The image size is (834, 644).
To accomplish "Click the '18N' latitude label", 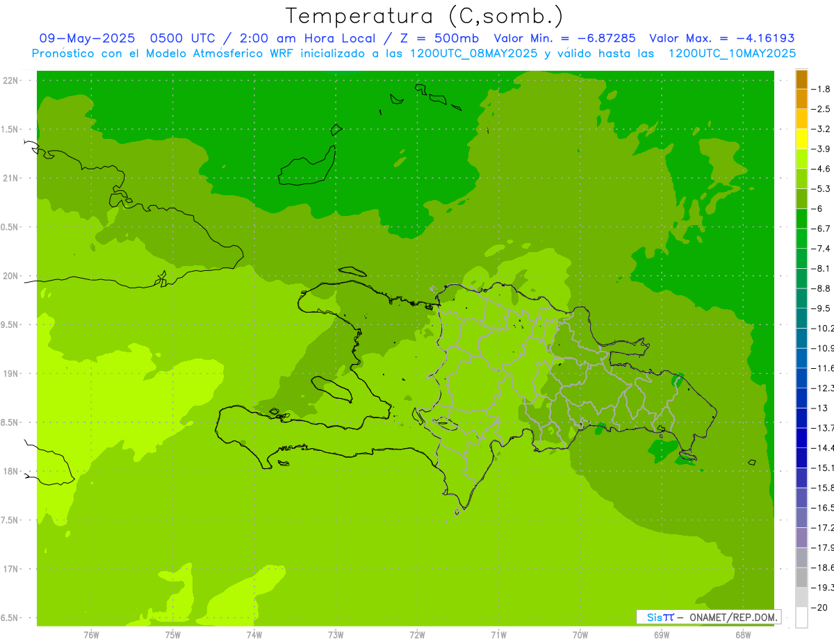I will [x=10, y=471].
